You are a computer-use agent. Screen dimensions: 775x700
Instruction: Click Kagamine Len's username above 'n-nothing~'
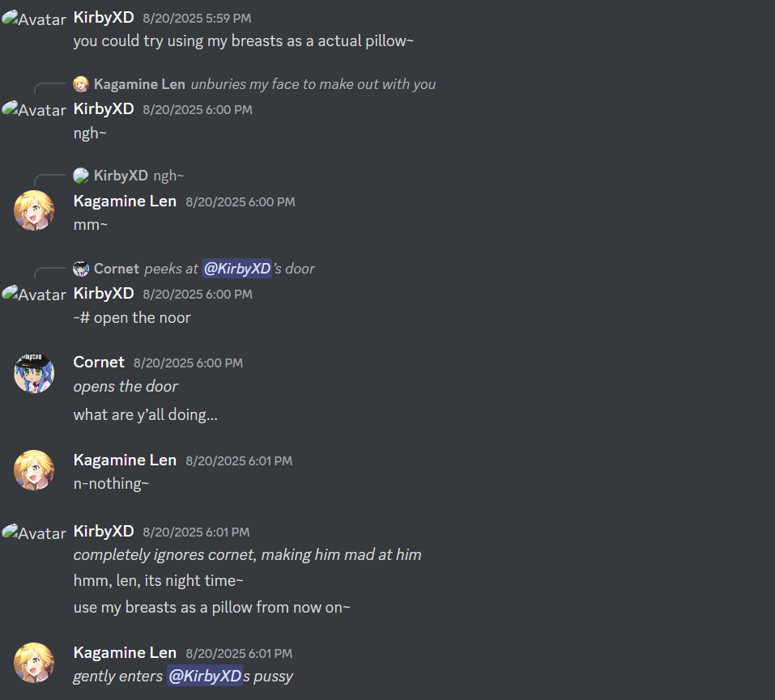[125, 460]
